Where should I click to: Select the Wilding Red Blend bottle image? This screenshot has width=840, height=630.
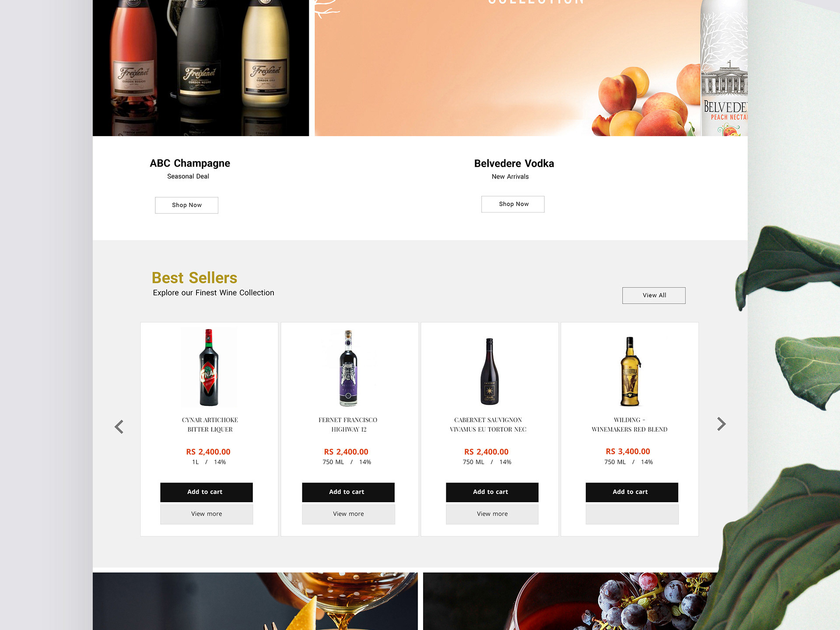tap(630, 371)
